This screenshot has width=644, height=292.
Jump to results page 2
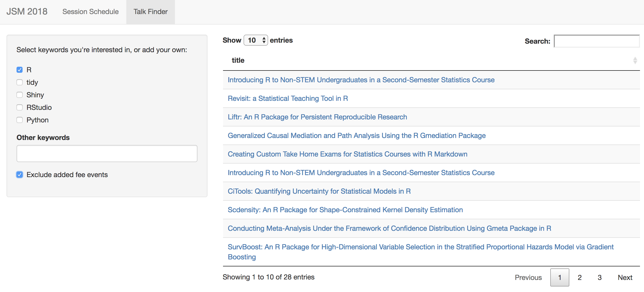click(x=579, y=277)
